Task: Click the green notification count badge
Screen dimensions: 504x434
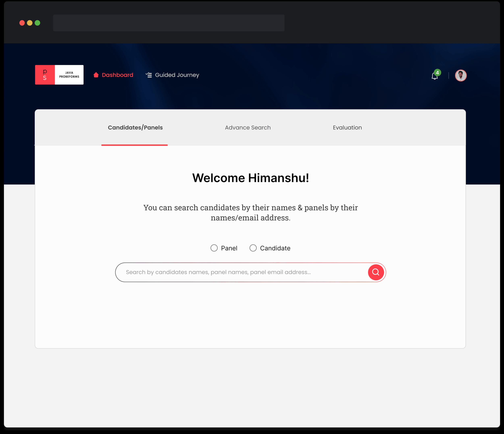Action: click(x=437, y=72)
